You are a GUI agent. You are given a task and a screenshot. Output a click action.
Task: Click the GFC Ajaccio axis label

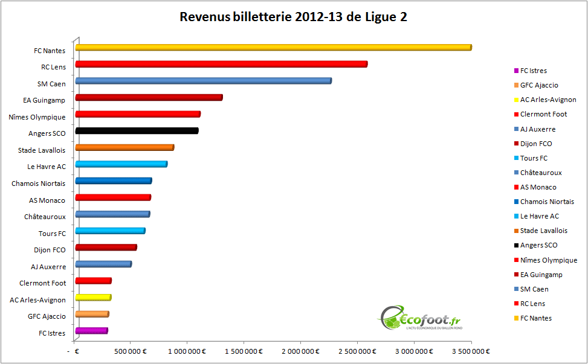pyautogui.click(x=47, y=316)
